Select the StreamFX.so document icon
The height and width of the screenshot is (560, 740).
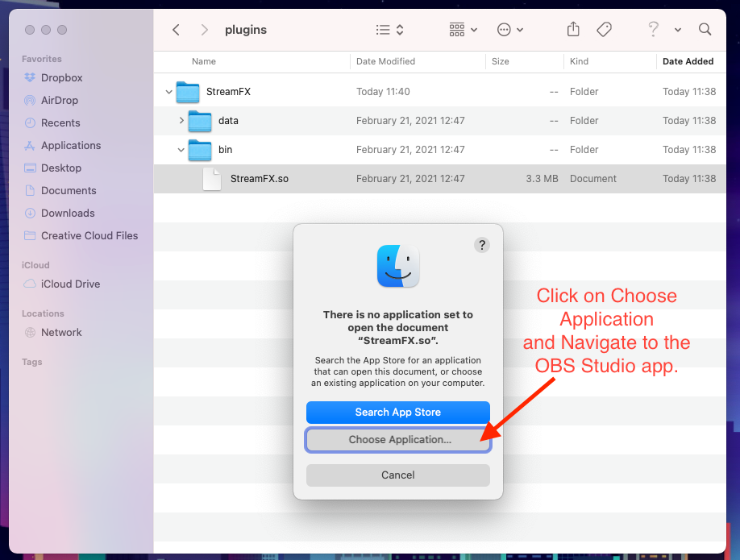click(x=212, y=179)
